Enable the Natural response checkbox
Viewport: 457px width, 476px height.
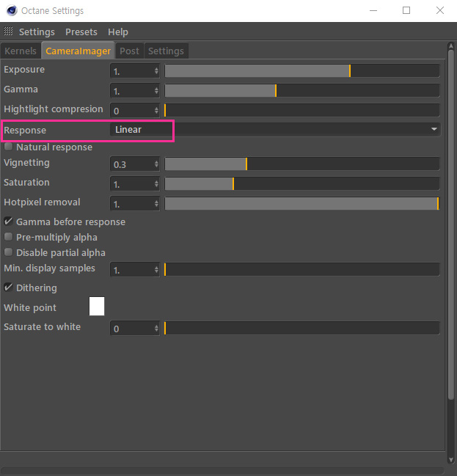8,147
